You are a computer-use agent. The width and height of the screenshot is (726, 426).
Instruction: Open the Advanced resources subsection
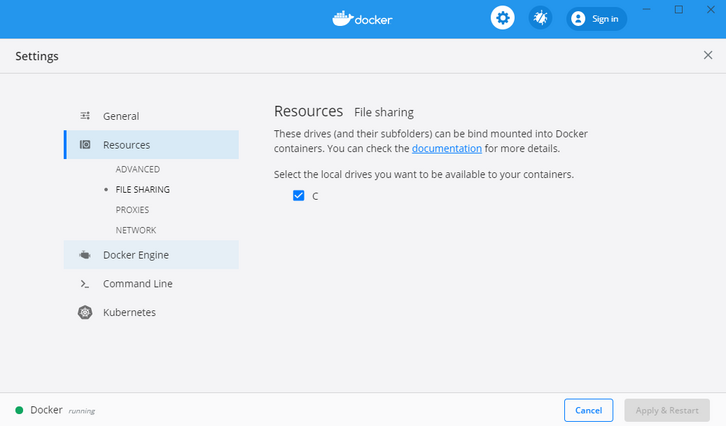coord(137,170)
